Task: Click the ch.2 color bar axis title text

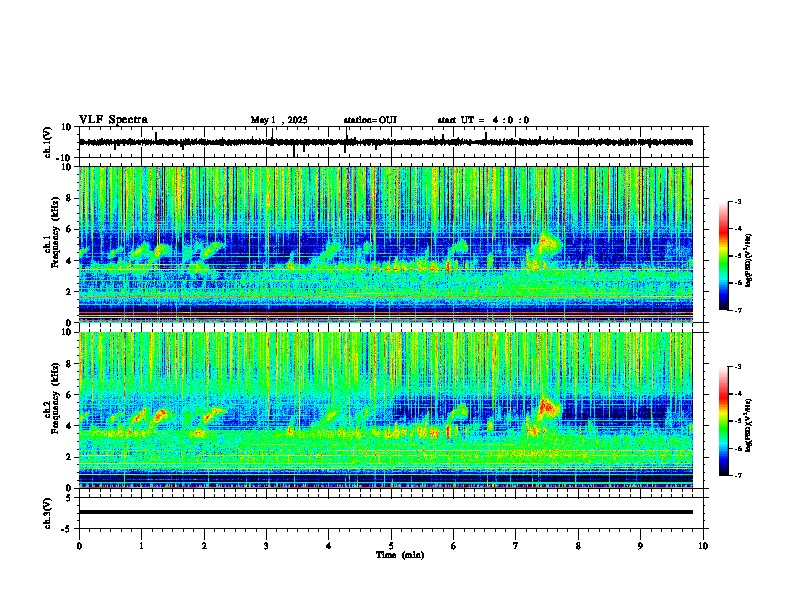Action: (749, 426)
